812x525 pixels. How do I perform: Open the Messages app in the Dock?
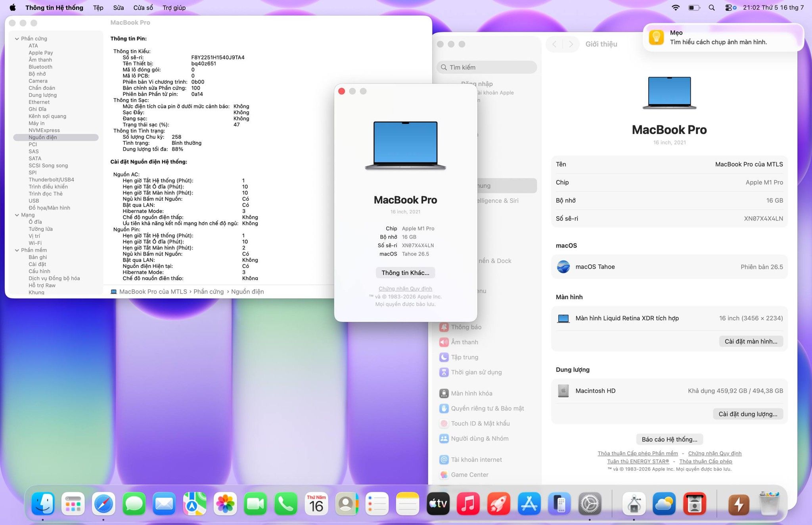pyautogui.click(x=134, y=504)
